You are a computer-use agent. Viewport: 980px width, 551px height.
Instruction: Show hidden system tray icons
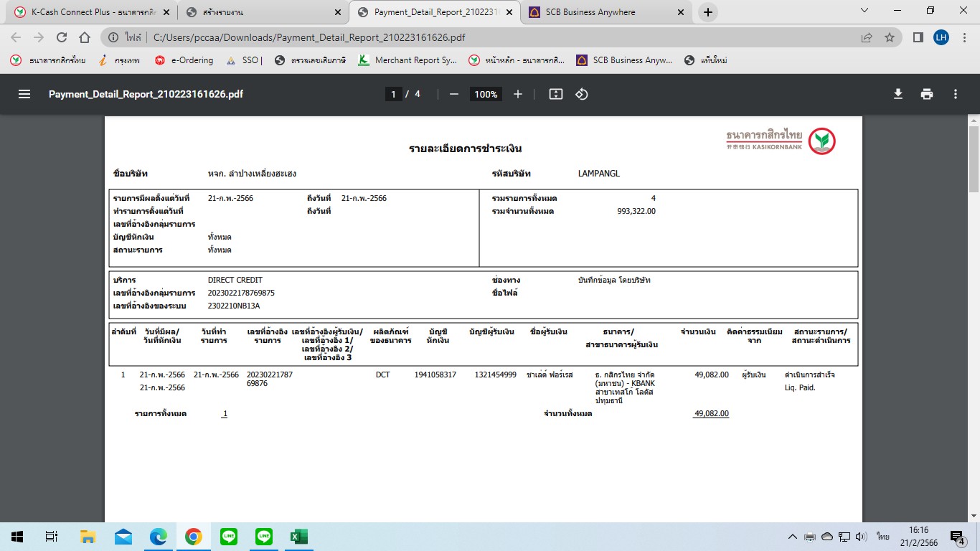click(x=792, y=537)
